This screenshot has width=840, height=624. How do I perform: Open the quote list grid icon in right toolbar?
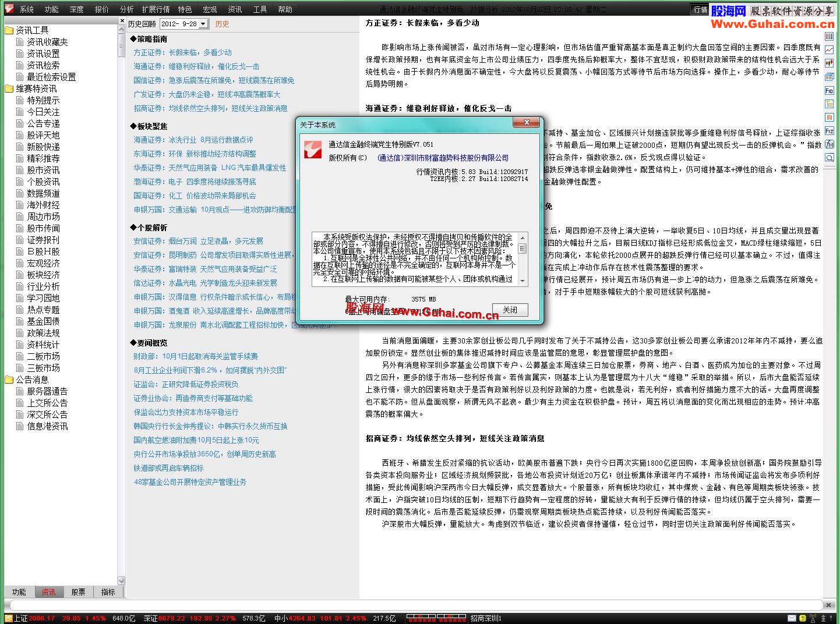830,37
